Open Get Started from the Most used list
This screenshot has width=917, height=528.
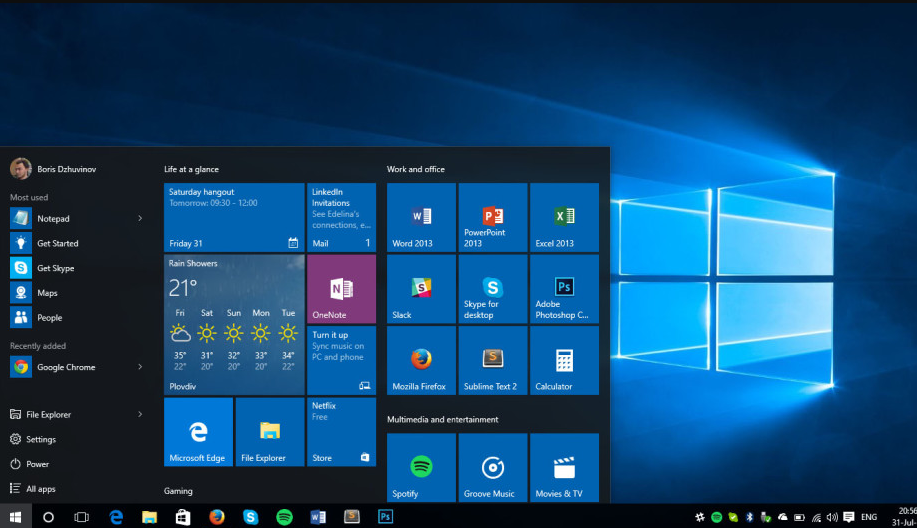pyautogui.click(x=76, y=243)
